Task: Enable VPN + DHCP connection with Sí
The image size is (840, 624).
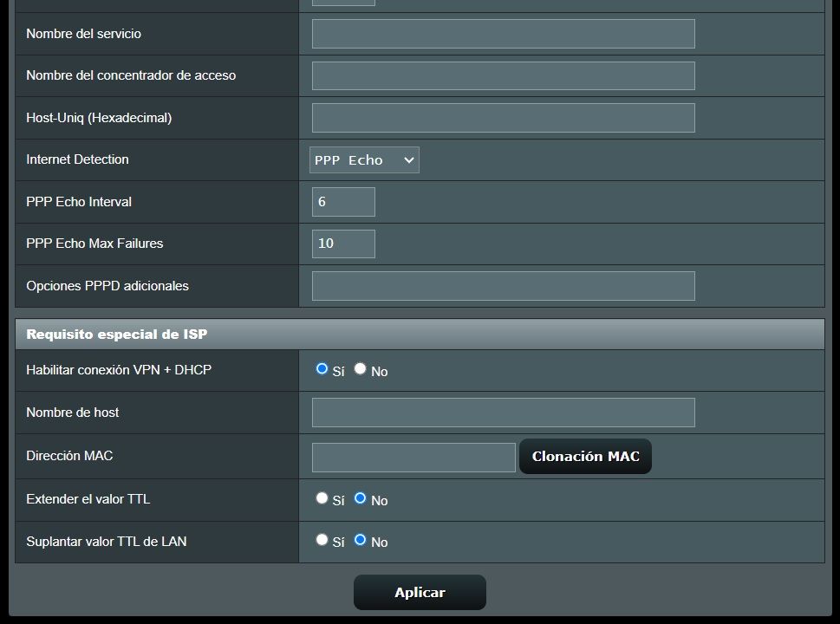Action: click(x=322, y=369)
